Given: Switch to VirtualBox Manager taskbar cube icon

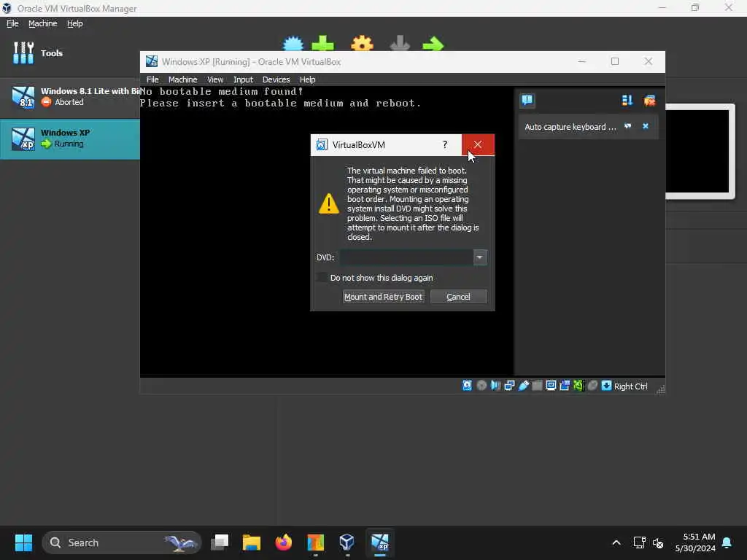Looking at the screenshot, I should [347, 542].
